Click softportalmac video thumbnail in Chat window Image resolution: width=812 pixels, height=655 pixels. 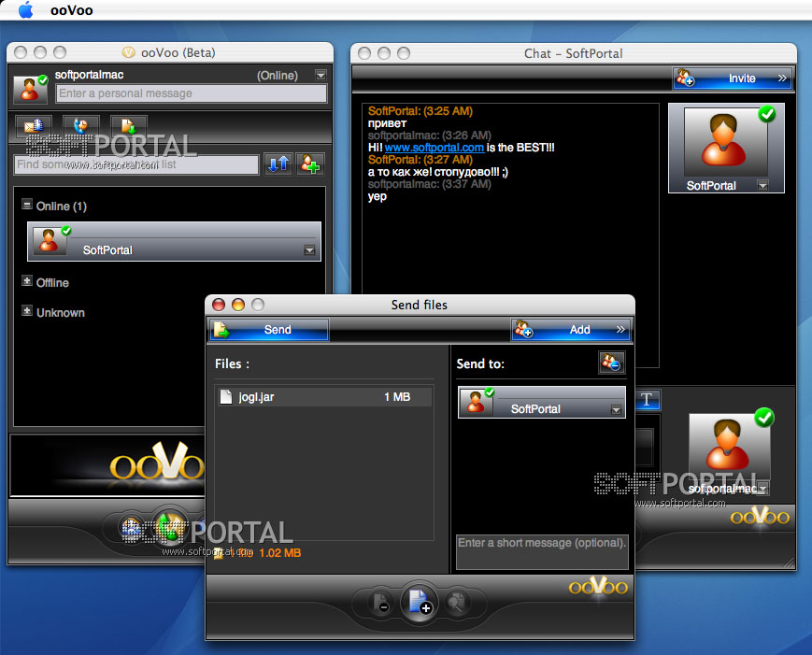[729, 447]
